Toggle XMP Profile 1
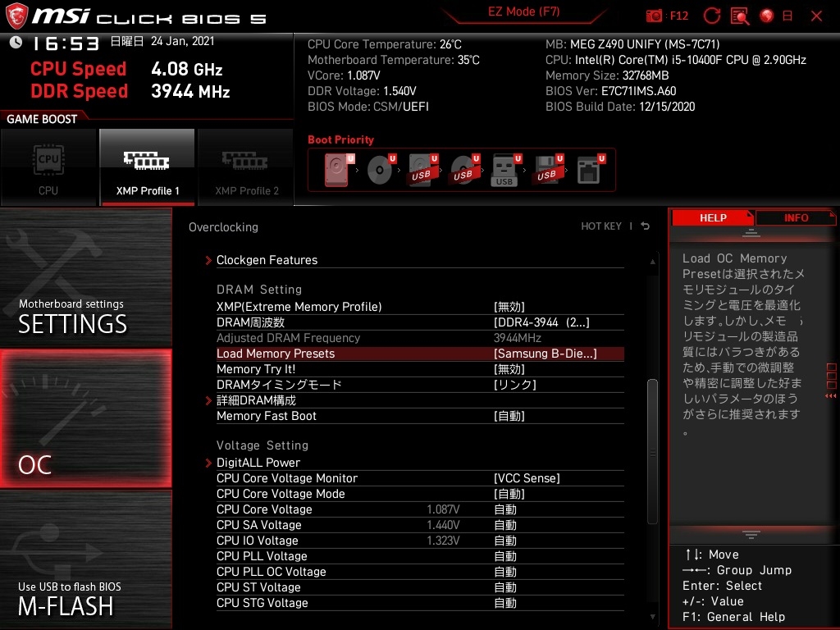840x630 pixels. click(x=147, y=167)
